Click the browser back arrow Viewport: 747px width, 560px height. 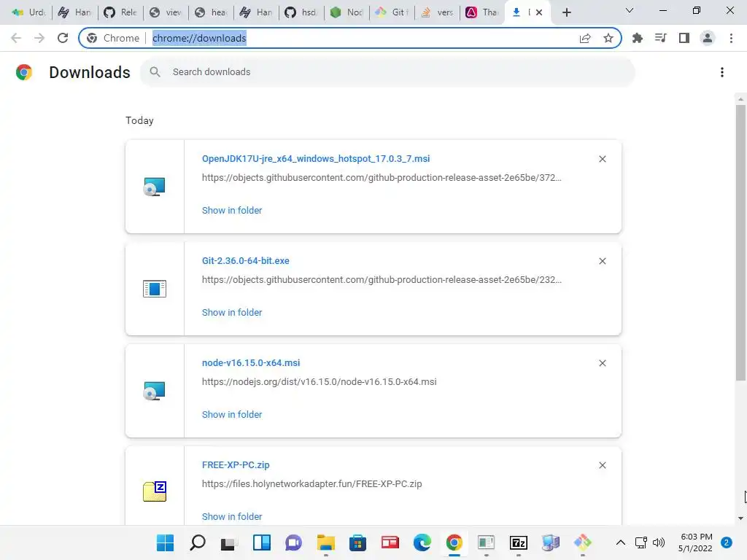tap(16, 38)
